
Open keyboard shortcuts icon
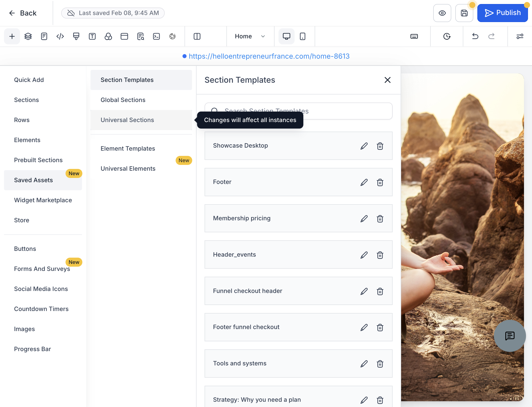[x=414, y=37]
